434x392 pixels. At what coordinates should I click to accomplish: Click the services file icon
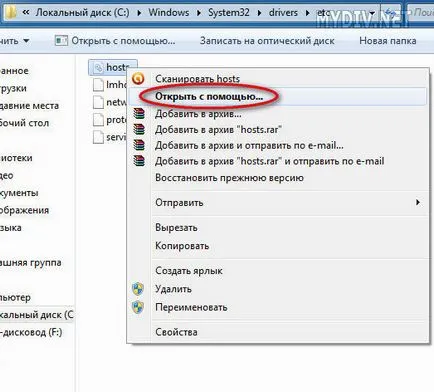click(x=98, y=137)
